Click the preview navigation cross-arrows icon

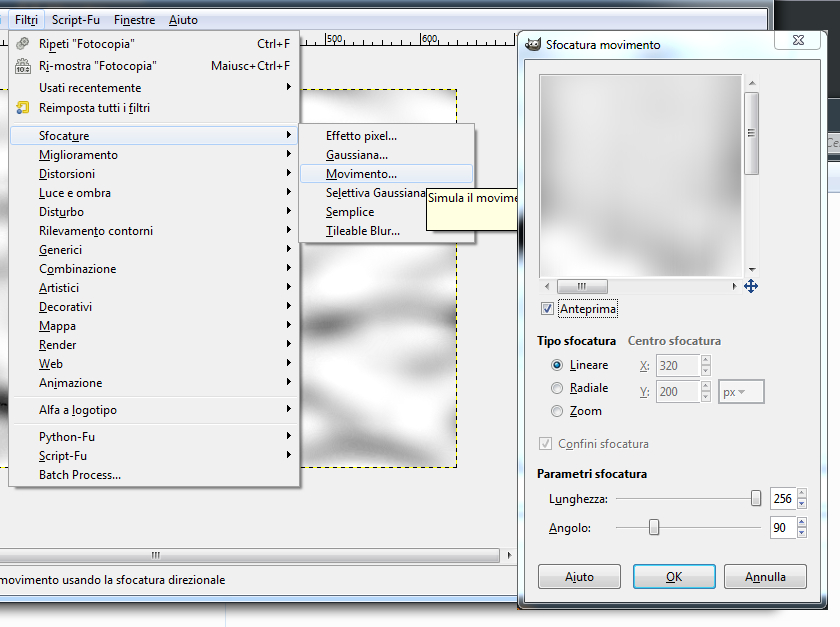[751, 286]
